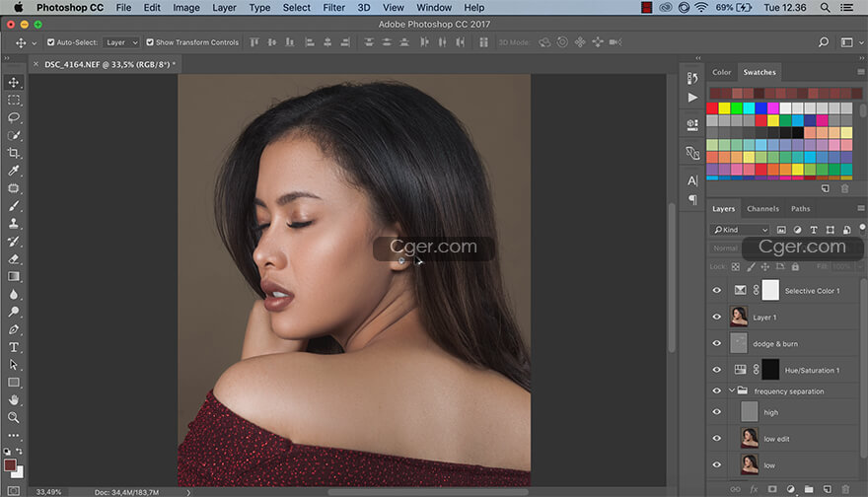
Task: Switch to the Channels tab
Action: [762, 209]
